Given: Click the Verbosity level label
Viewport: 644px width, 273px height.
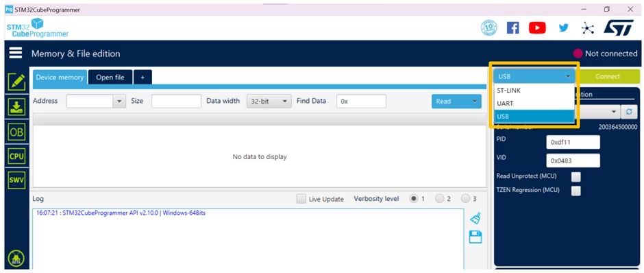Looking at the screenshot, I should pyautogui.click(x=376, y=199).
